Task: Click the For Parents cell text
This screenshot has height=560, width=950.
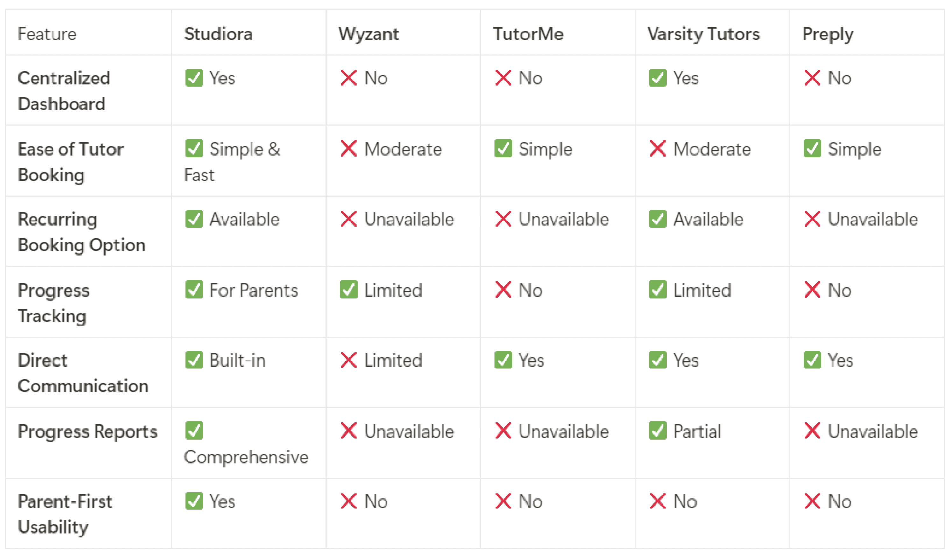Action: pos(254,290)
